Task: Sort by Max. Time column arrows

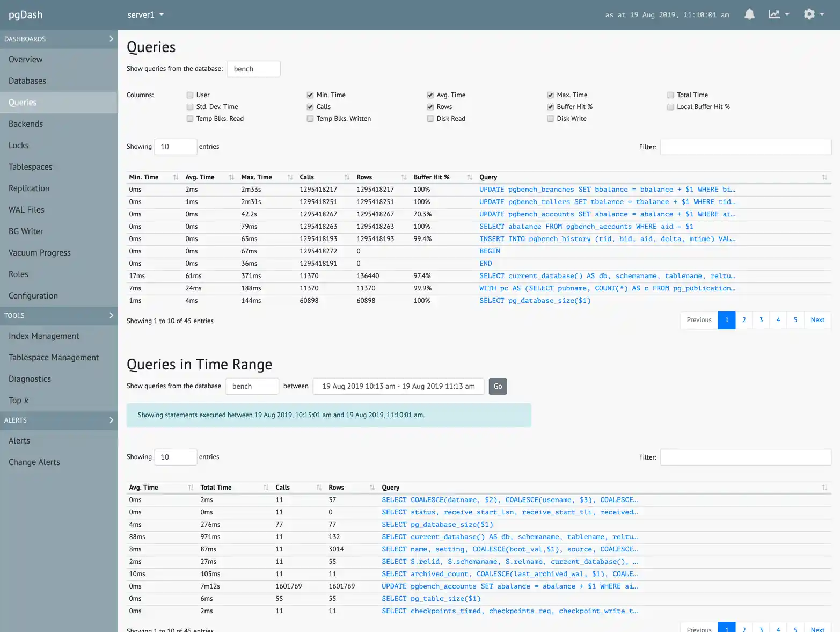Action: click(x=290, y=177)
